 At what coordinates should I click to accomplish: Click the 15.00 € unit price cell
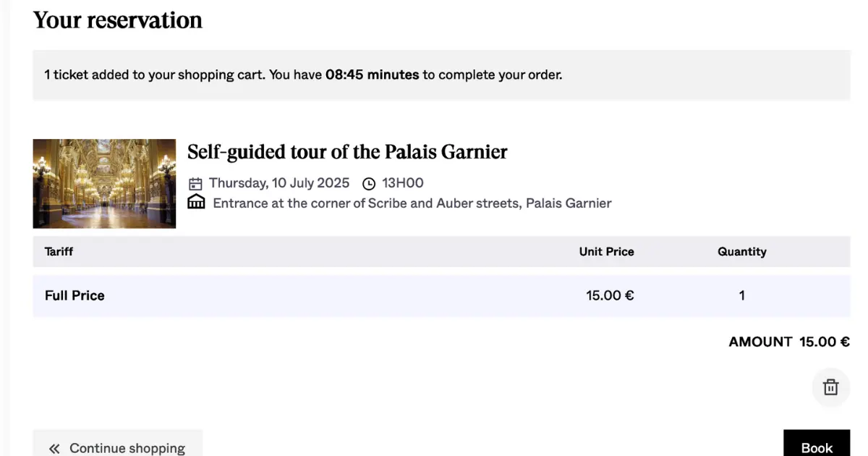[610, 295]
